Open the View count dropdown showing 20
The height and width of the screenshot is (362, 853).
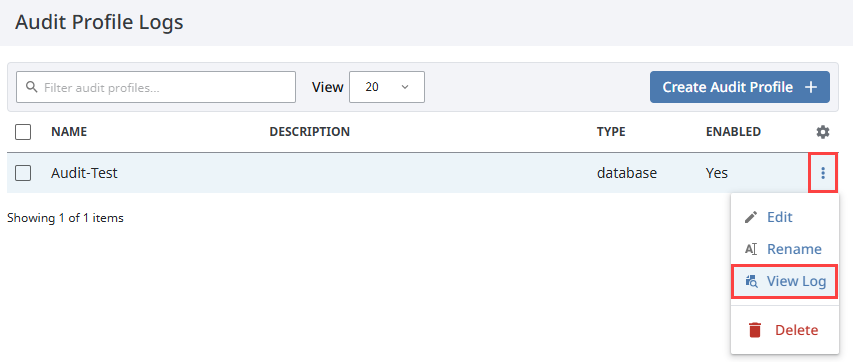387,87
